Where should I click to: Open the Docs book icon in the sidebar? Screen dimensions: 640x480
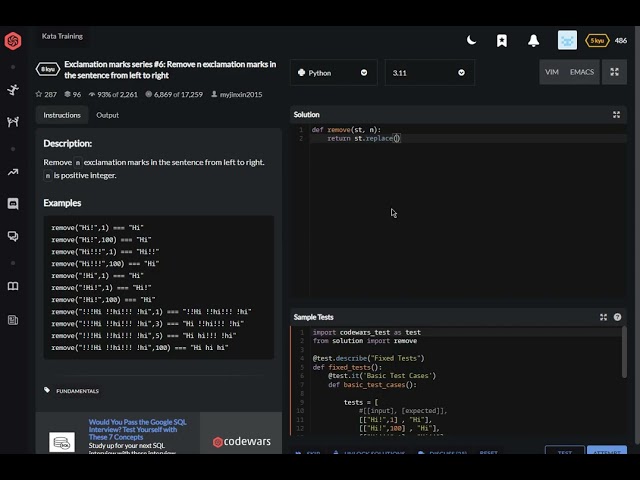coord(13,286)
